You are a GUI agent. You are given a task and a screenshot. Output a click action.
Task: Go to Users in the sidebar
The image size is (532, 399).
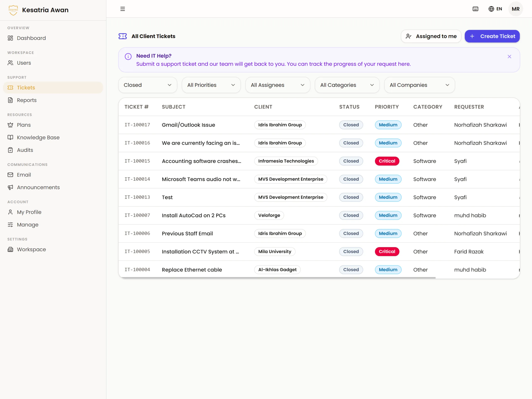click(x=53, y=63)
